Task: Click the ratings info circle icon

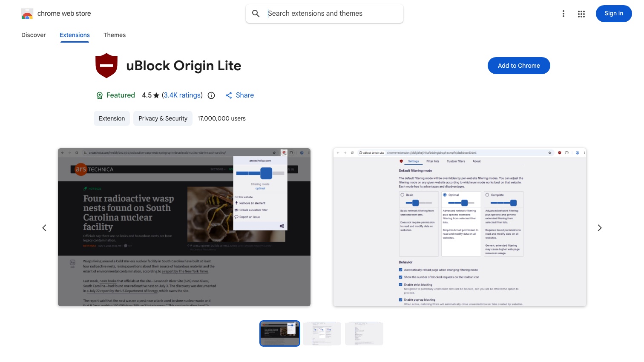Action: click(211, 95)
